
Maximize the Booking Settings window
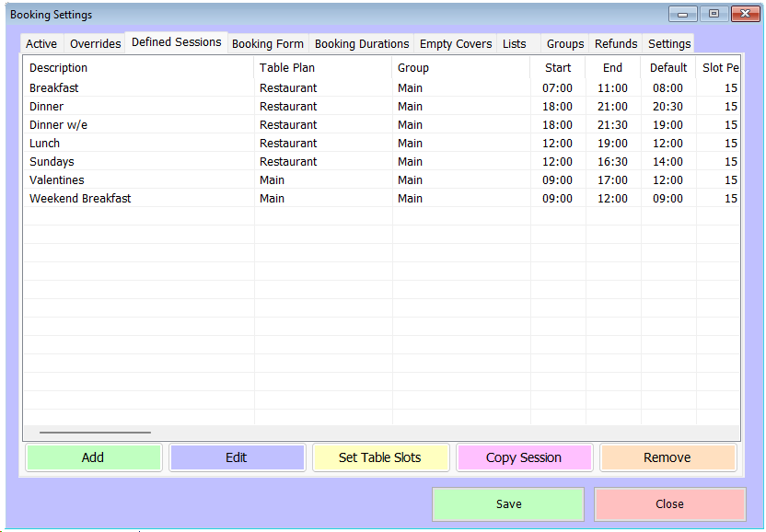pyautogui.click(x=713, y=14)
